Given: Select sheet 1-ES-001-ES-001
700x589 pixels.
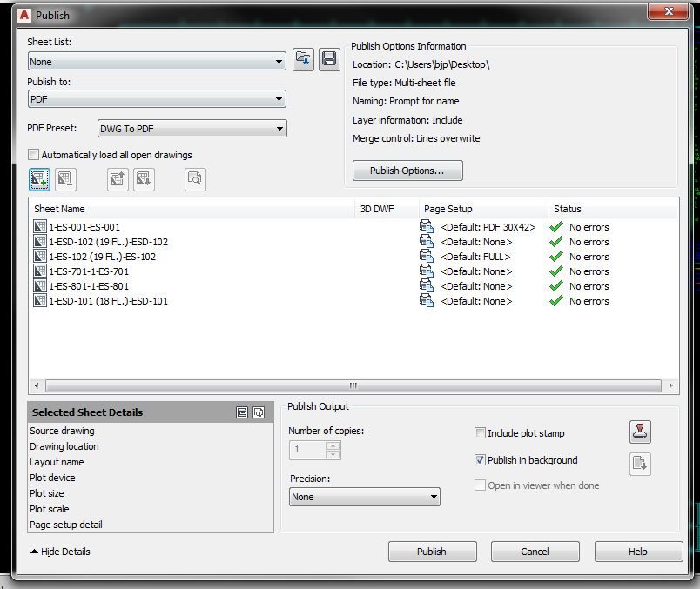Looking at the screenshot, I should coord(84,227).
